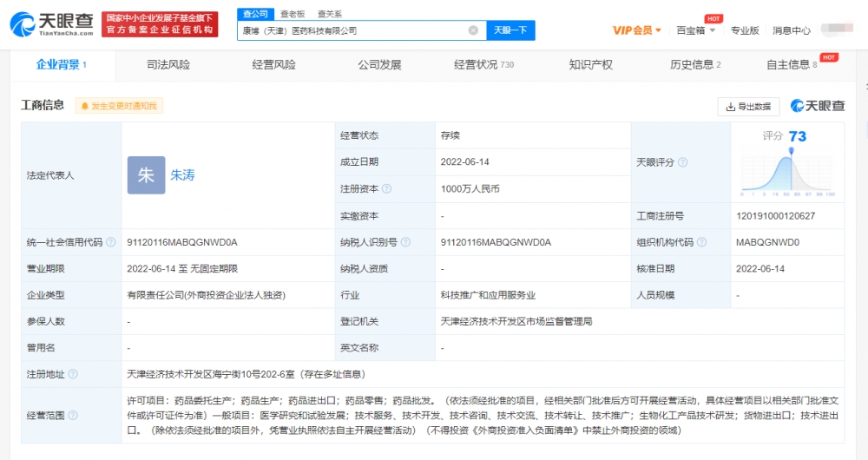Select registration number 120191000120627
The image size is (868, 460).
tap(775, 216)
